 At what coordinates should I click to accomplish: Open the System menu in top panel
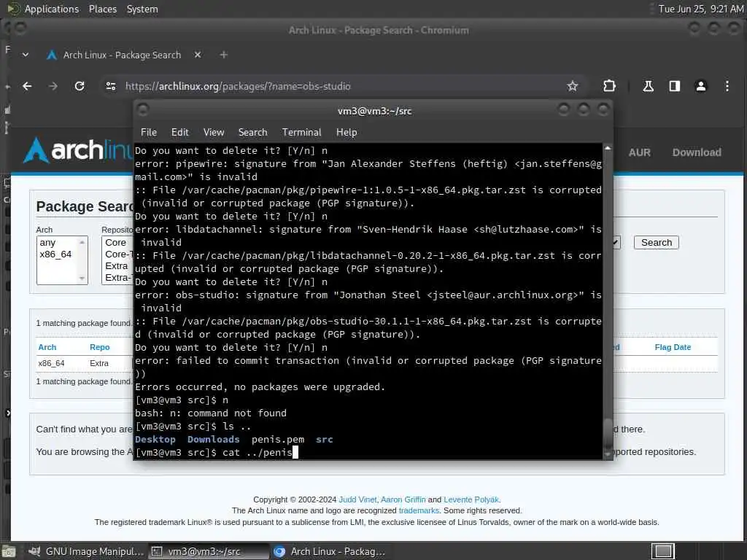(x=142, y=9)
